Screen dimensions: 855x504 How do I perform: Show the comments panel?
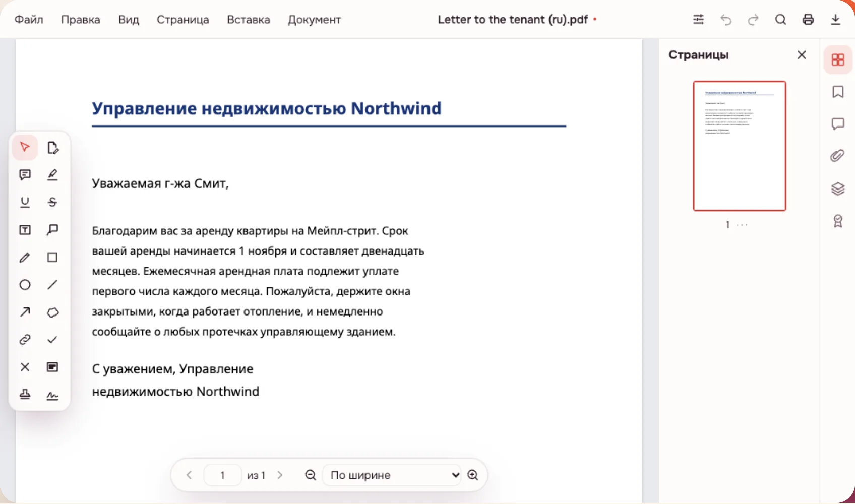pyautogui.click(x=838, y=124)
